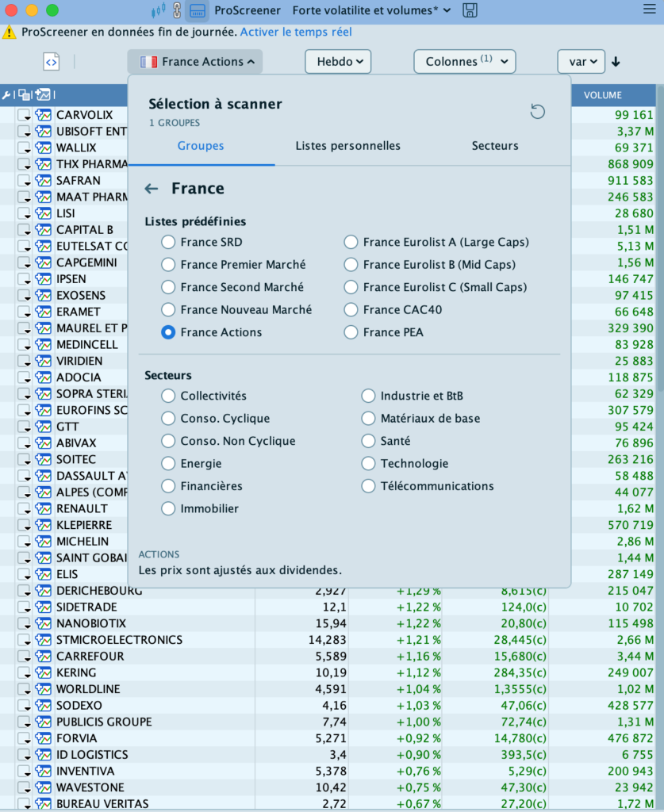Image resolution: width=664 pixels, height=812 pixels.
Task: Collapse the France Actions selector dropdown
Action: point(195,62)
